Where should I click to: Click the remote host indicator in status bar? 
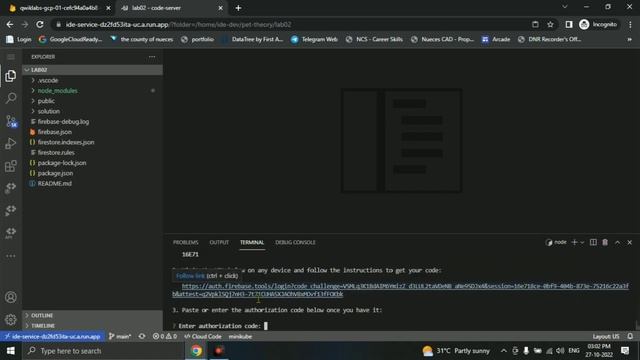[52, 336]
